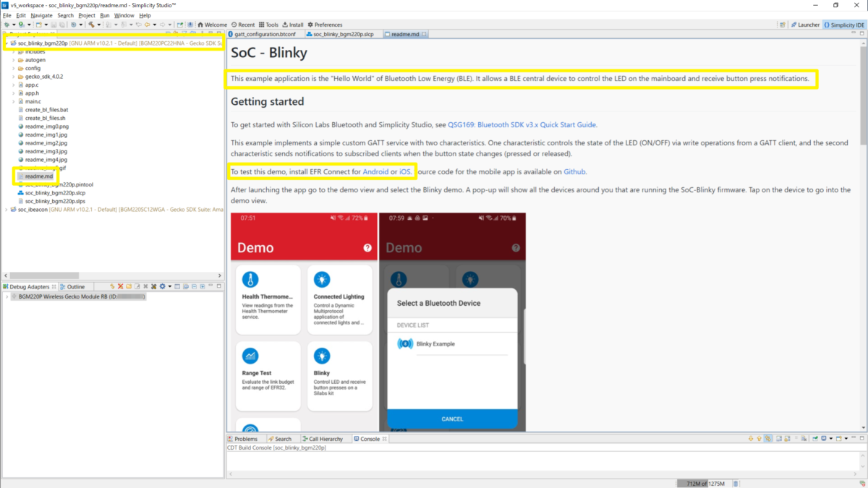
Task: Select readme.md in the Project Explorer
Action: (39, 176)
